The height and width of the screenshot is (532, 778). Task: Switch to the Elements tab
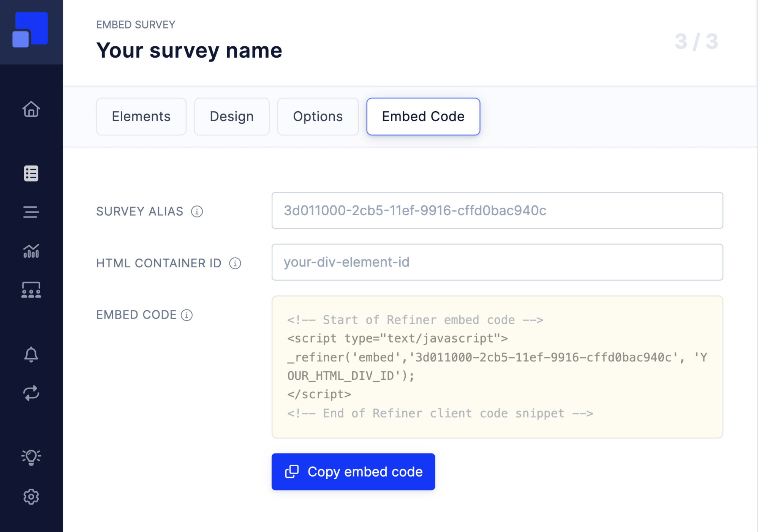point(141,117)
